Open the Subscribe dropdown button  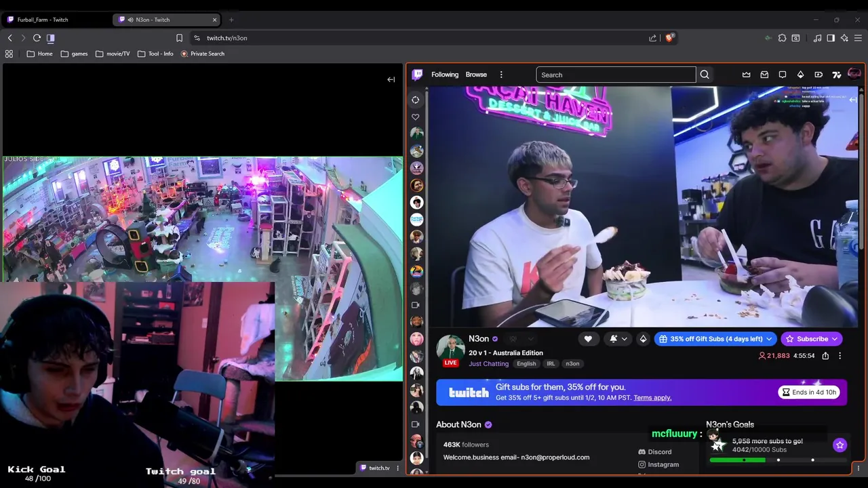click(812, 339)
